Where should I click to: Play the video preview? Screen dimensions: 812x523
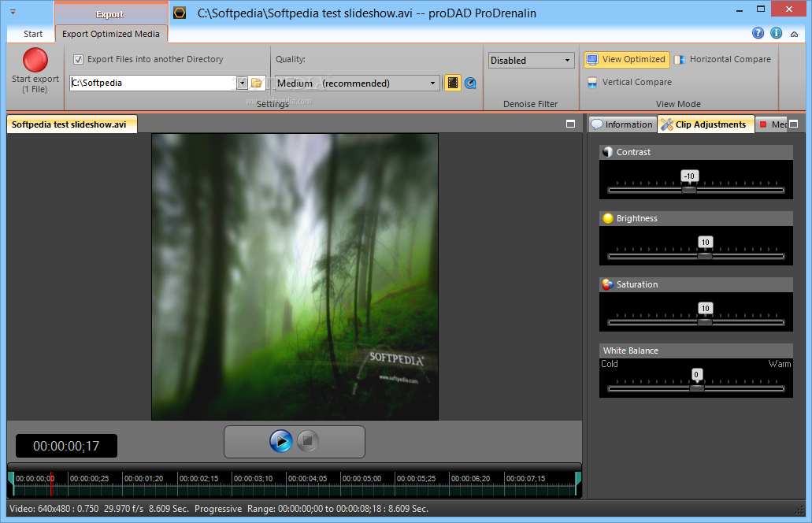pyautogui.click(x=281, y=441)
